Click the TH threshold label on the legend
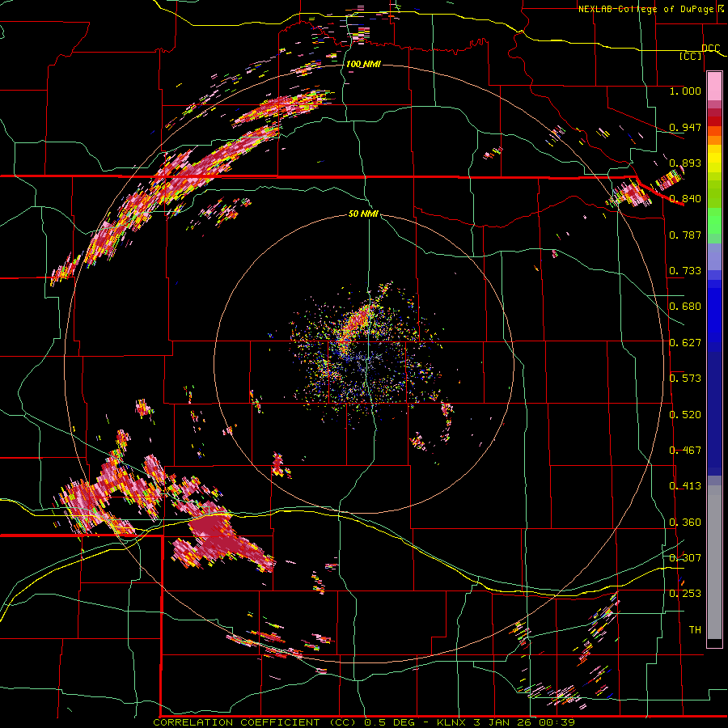This screenshot has height=728, width=728. [x=695, y=630]
